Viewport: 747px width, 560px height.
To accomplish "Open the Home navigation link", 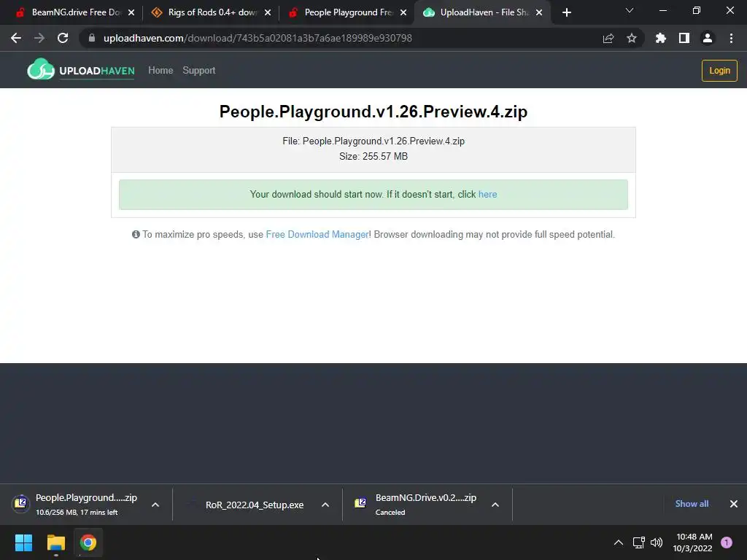I will pyautogui.click(x=160, y=71).
